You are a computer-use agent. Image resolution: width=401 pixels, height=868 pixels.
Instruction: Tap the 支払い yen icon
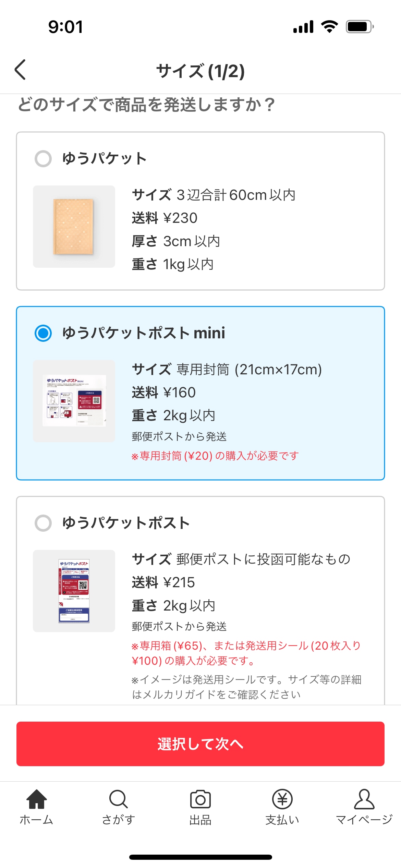click(x=282, y=799)
